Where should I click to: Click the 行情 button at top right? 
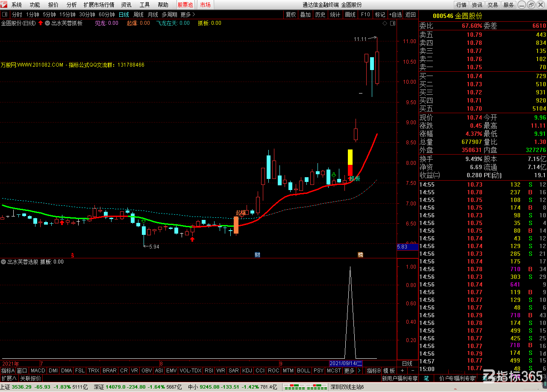click(461, 5)
